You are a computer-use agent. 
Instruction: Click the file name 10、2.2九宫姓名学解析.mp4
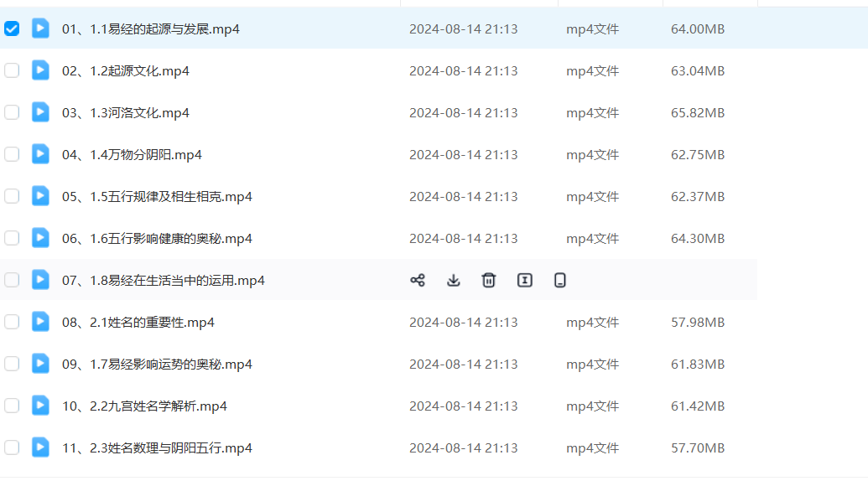144,406
